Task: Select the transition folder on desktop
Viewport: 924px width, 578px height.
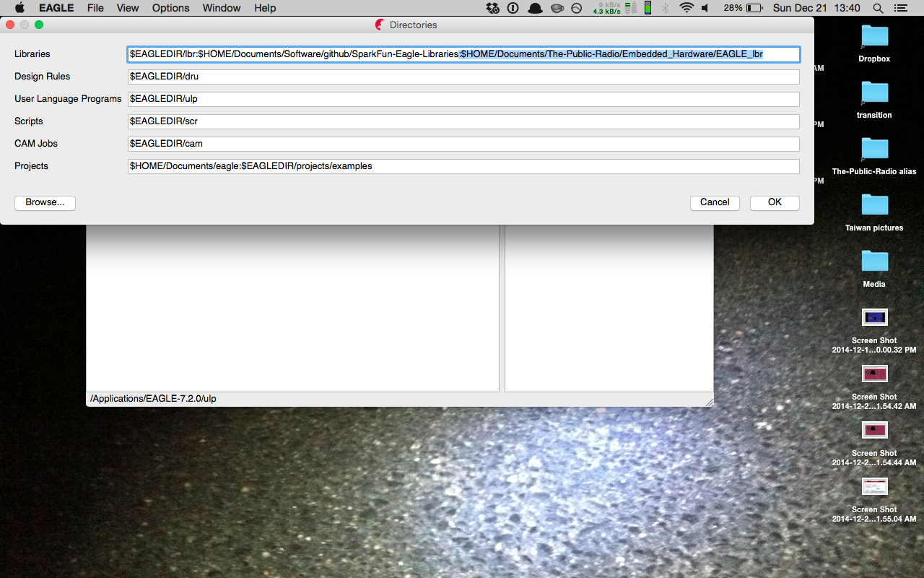Action: click(874, 100)
